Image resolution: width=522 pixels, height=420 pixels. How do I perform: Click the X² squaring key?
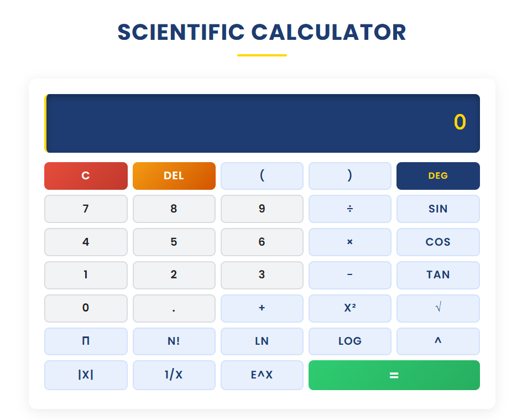pyautogui.click(x=349, y=308)
